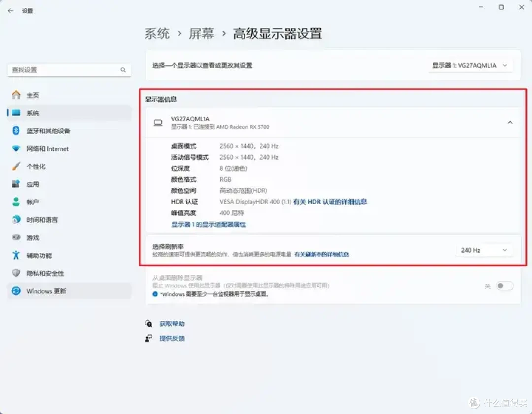Screen dimensions: 532x414
Task: Focus the 查找设置 search box
Action: (x=69, y=70)
